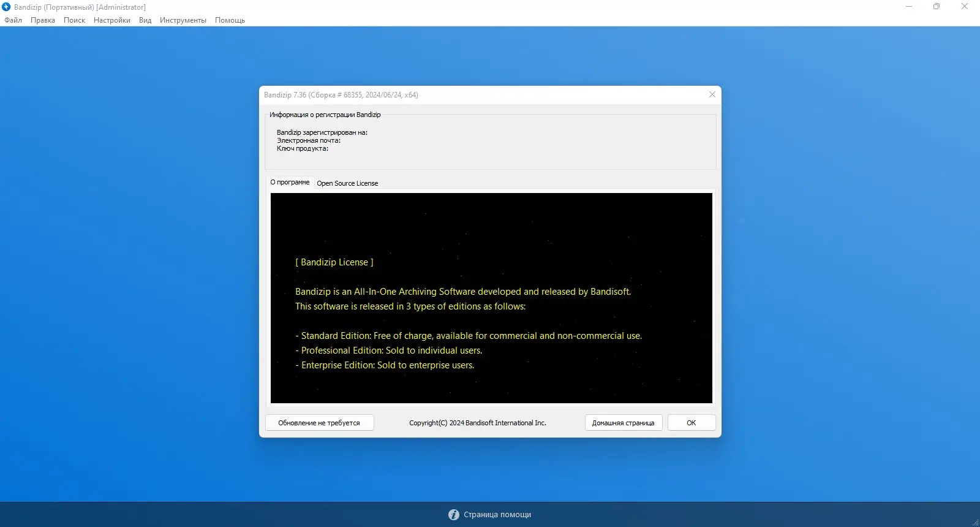Screen dimensions: 980x527
Task: Click the resize grip in the window corner
Action: [975, 522]
